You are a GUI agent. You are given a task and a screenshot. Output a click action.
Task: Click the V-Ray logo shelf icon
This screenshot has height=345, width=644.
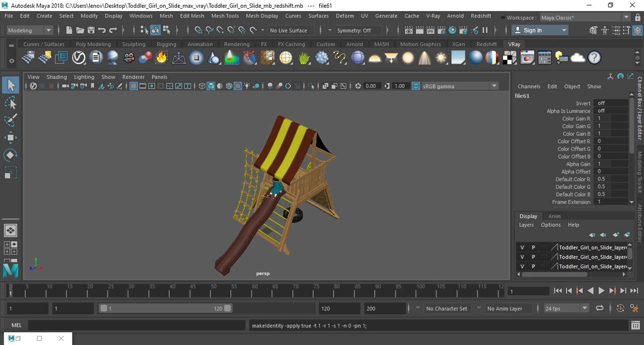[x=79, y=58]
